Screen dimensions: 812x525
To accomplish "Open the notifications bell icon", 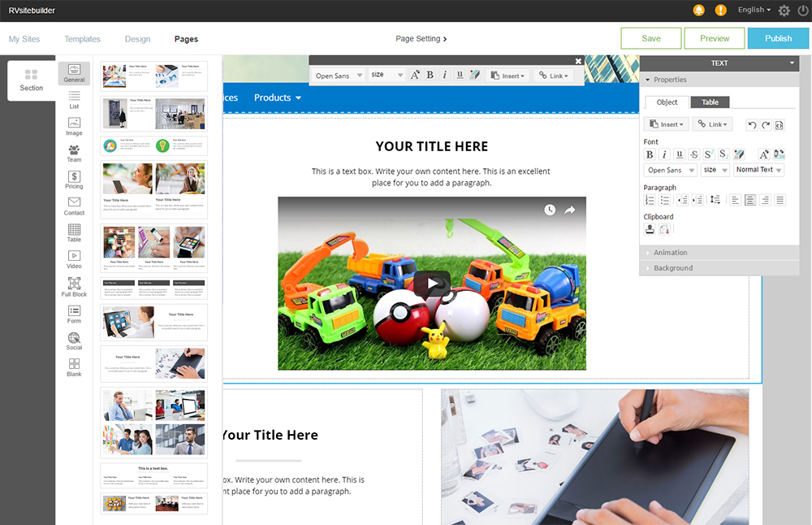I will (x=698, y=11).
